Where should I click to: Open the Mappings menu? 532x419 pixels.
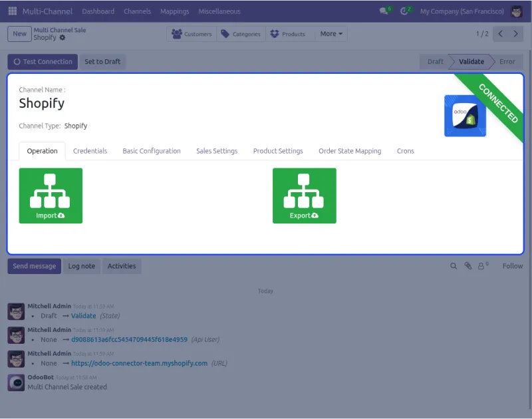tap(174, 11)
